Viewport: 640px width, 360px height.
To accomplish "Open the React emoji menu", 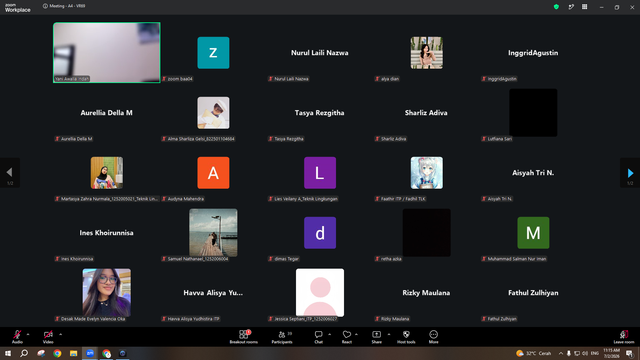I will click(347, 337).
